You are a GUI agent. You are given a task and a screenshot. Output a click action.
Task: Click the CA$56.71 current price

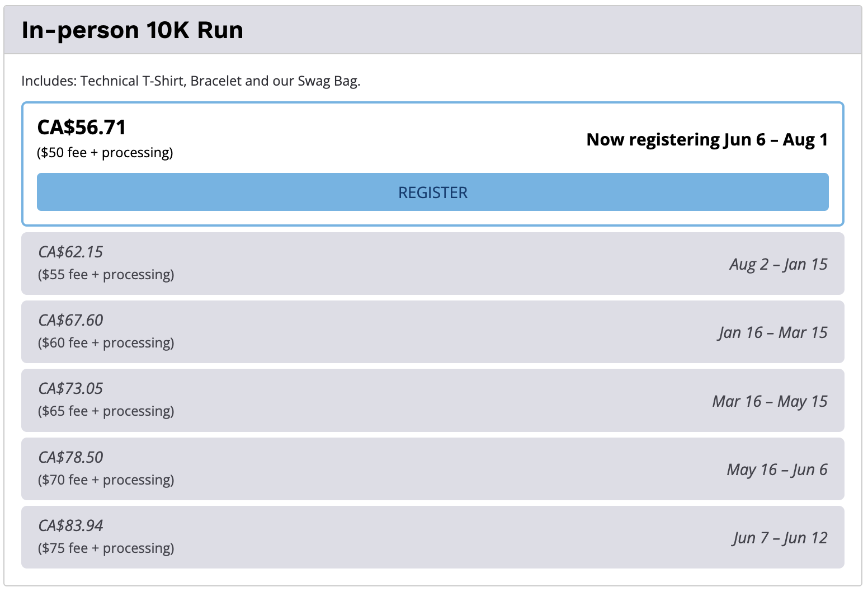point(82,128)
